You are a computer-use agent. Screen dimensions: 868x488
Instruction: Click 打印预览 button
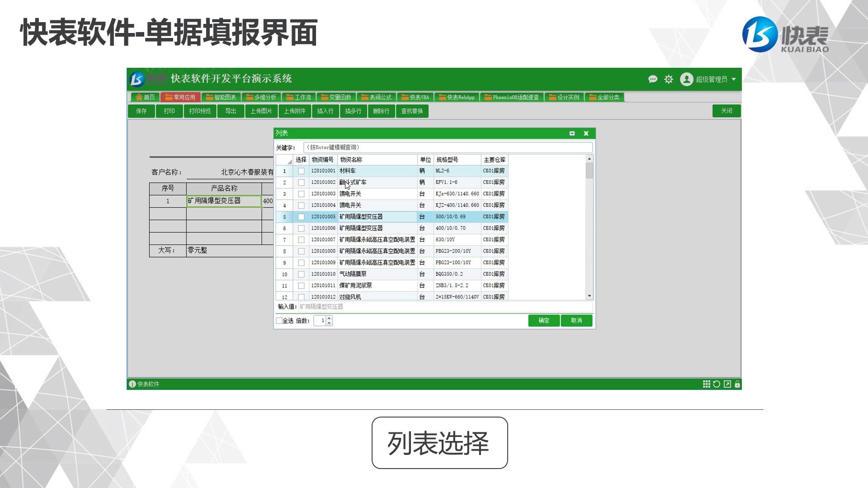click(200, 111)
